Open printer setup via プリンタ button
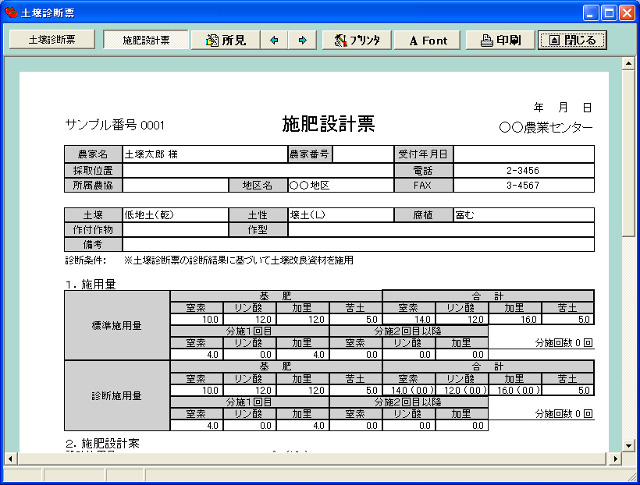 click(357, 40)
